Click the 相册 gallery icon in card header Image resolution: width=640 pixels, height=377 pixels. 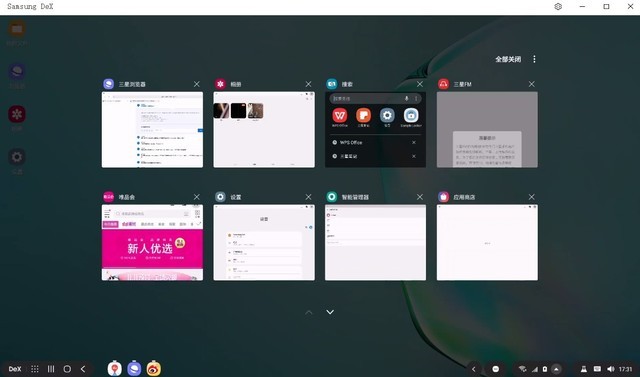pyautogui.click(x=220, y=84)
